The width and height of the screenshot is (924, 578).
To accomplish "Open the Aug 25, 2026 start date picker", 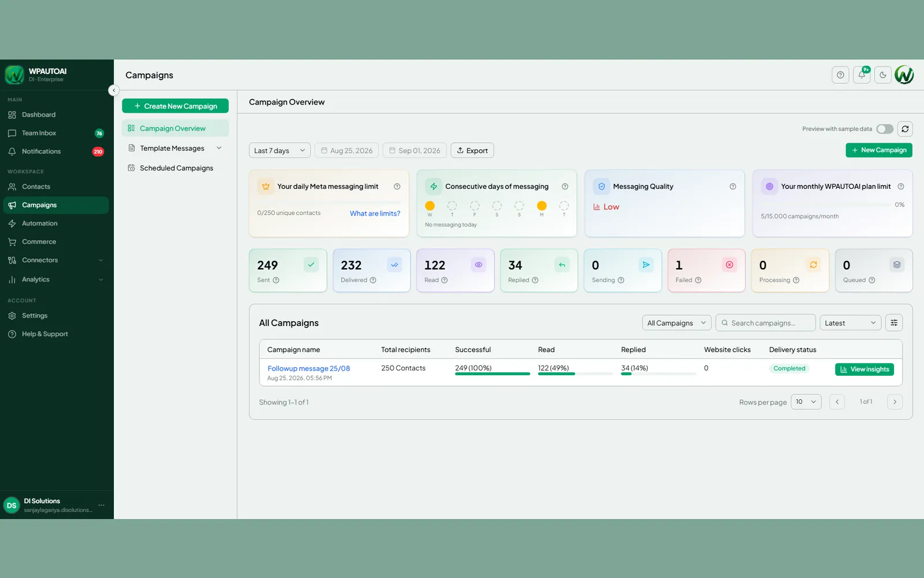I will (x=346, y=150).
